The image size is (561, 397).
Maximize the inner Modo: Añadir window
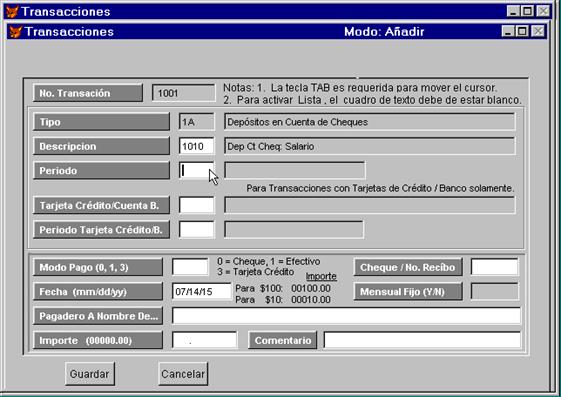click(522, 31)
